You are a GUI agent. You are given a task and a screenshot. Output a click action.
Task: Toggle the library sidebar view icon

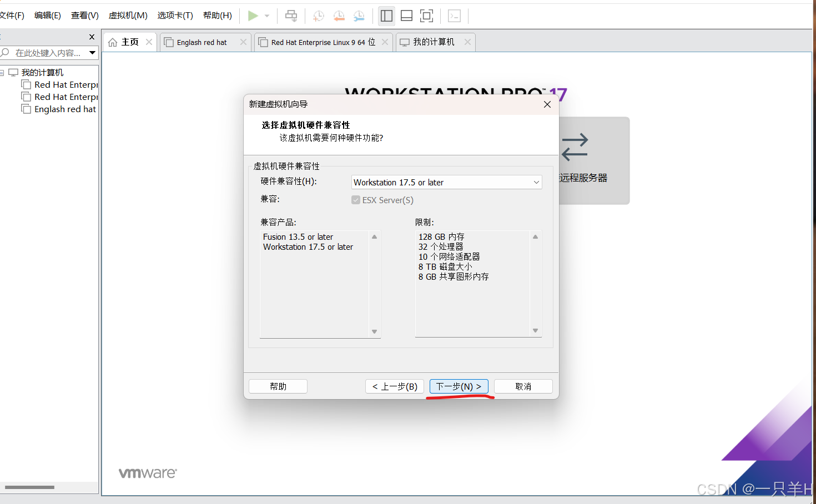click(386, 16)
